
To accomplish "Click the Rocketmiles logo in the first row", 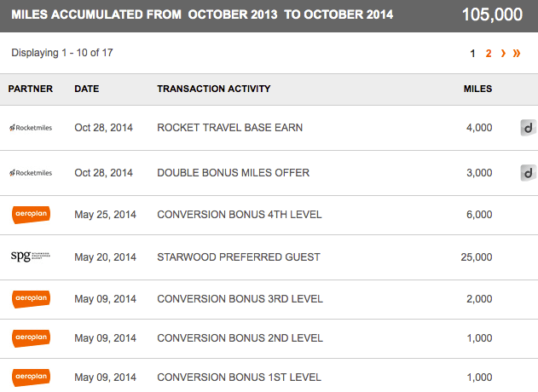I will [x=31, y=128].
